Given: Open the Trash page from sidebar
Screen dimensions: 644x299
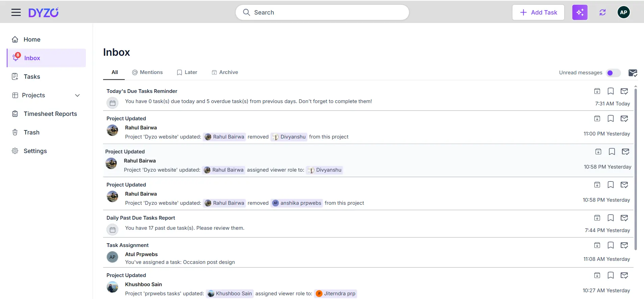Looking at the screenshot, I should pyautogui.click(x=31, y=132).
